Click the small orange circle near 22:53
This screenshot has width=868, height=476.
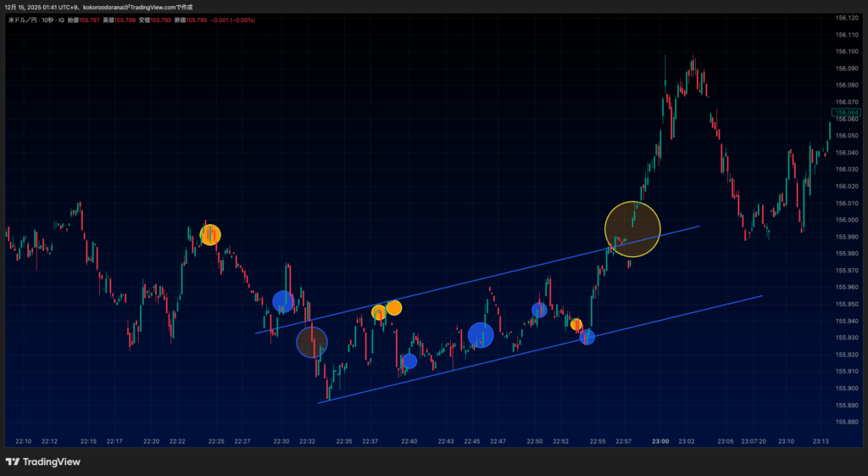click(x=576, y=324)
